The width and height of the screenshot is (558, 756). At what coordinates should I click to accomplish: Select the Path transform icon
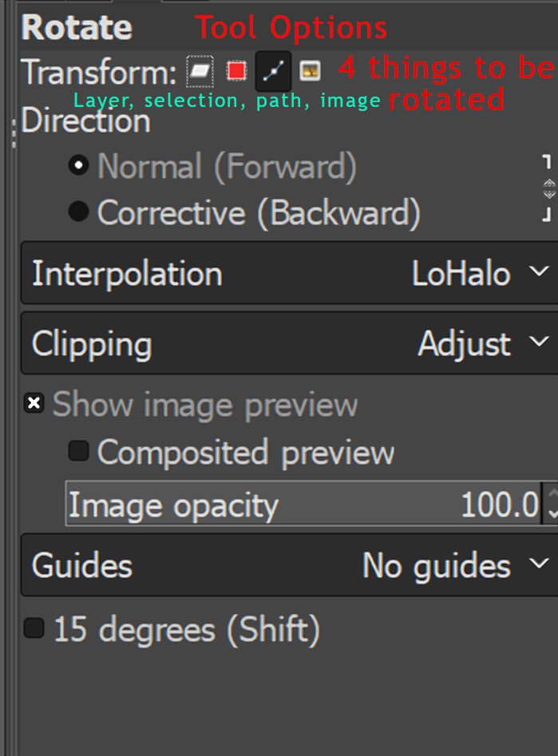(273, 72)
